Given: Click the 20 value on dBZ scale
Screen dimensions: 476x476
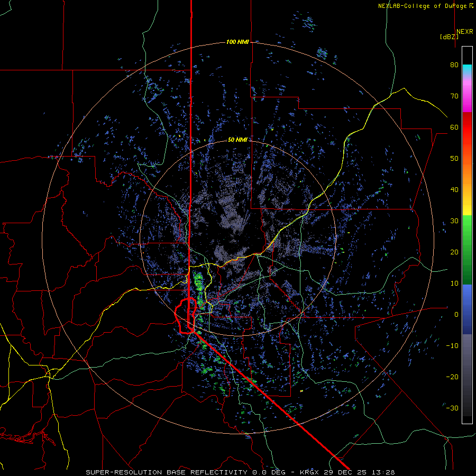Looking at the screenshot, I should tap(454, 252).
